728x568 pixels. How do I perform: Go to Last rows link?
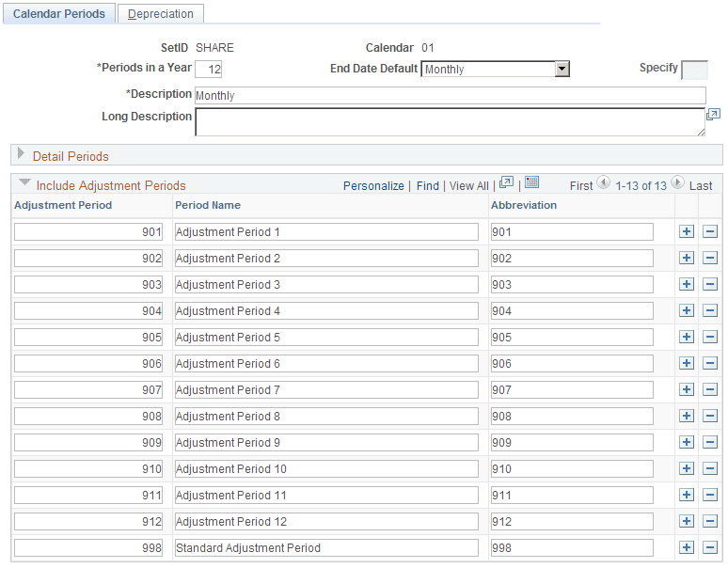[x=701, y=185]
